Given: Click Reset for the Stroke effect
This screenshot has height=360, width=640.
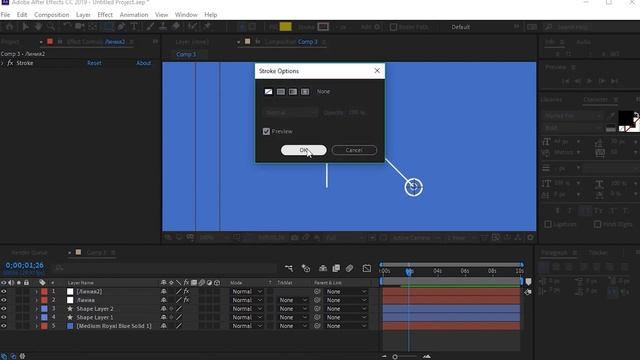Looking at the screenshot, I should click(x=94, y=63).
